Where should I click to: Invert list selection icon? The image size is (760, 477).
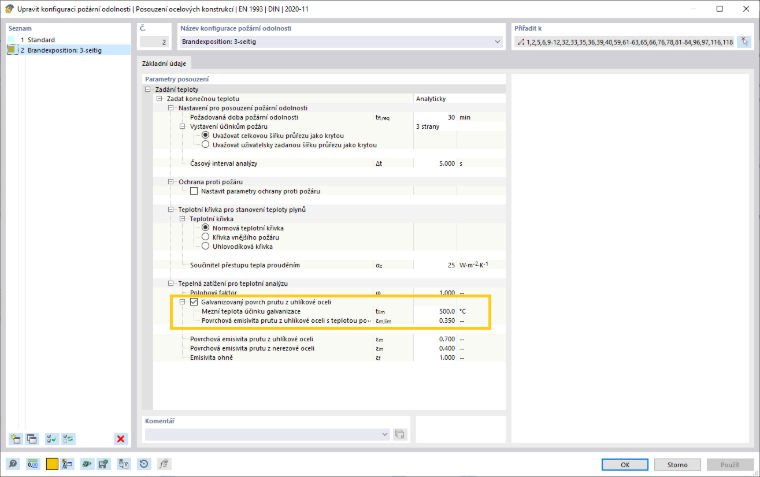pos(68,439)
